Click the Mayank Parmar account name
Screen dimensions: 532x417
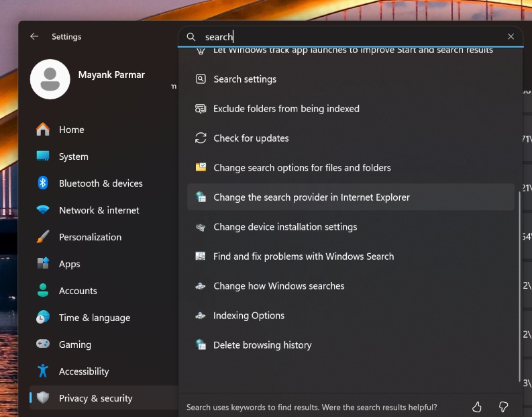pos(111,75)
